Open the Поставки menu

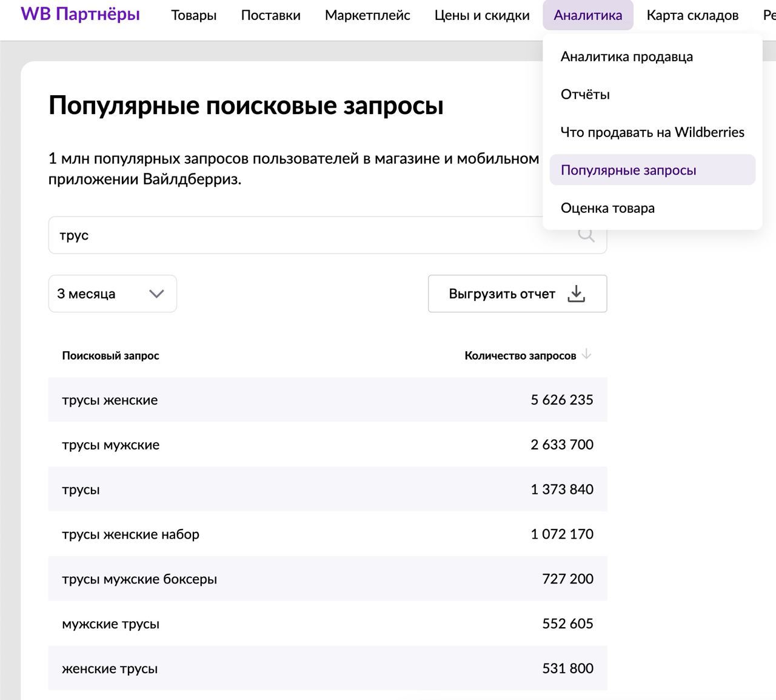[270, 15]
